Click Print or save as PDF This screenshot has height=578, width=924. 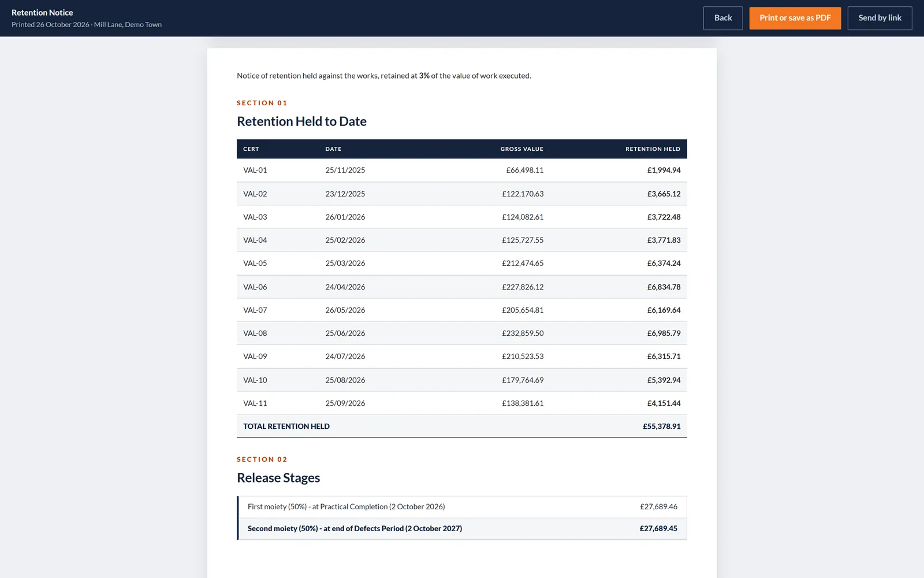[795, 18]
